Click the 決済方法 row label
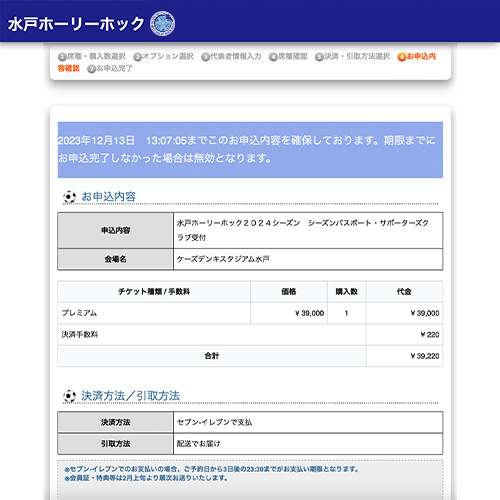 (x=115, y=422)
